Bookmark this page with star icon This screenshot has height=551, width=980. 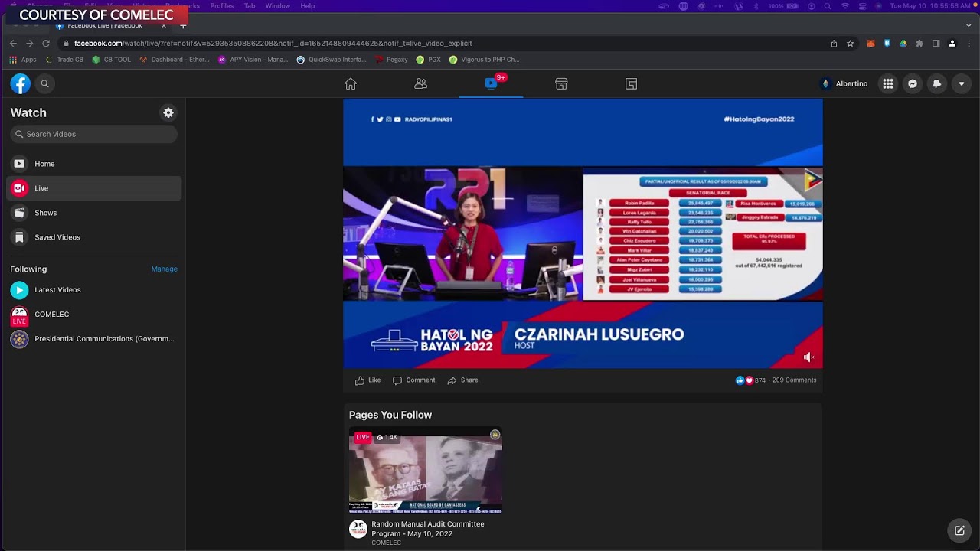click(850, 44)
